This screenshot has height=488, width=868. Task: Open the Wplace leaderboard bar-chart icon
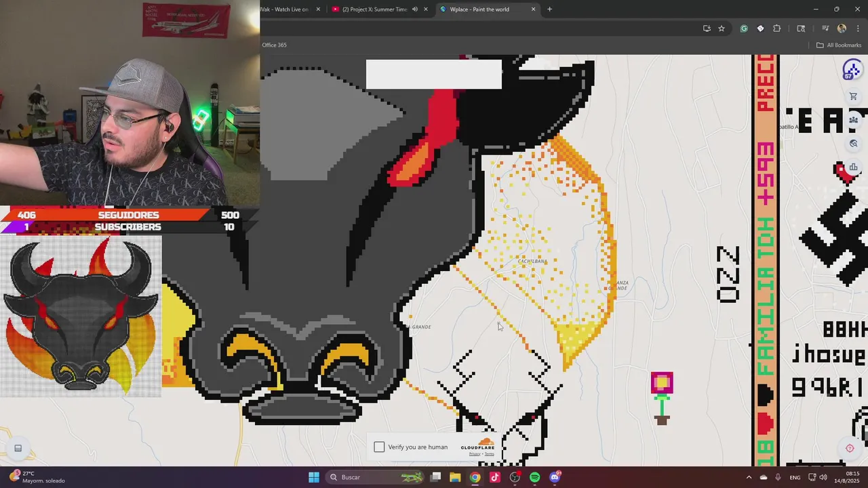853,167
